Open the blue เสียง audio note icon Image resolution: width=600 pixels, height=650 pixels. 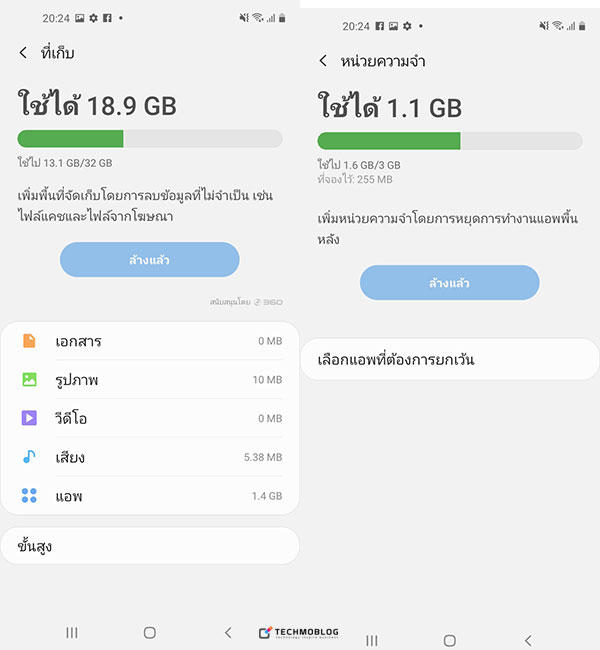(29, 456)
